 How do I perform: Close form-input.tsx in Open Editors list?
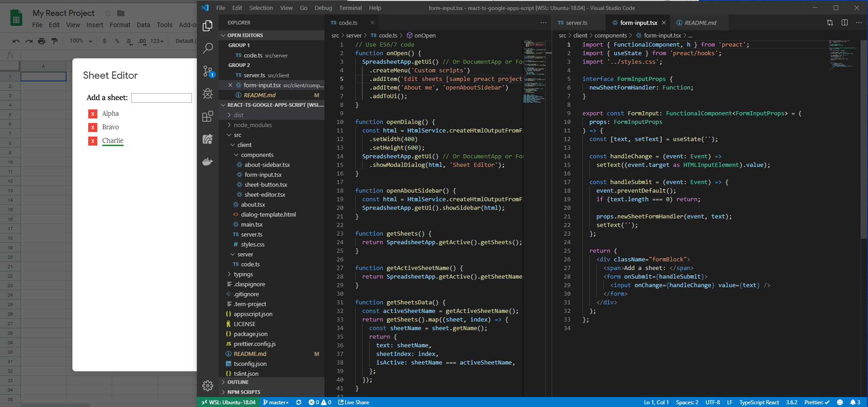pos(230,85)
